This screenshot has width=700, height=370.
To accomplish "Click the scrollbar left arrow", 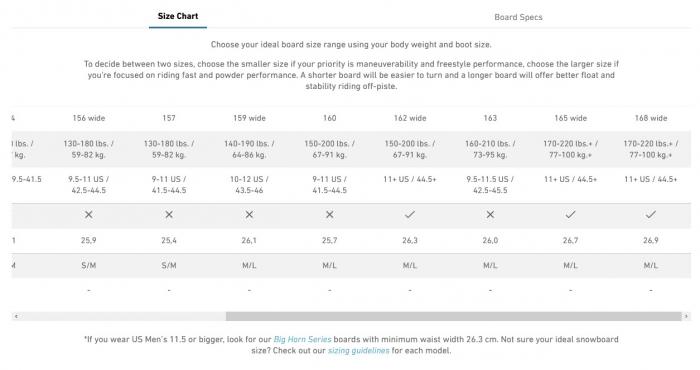I will tap(16, 316).
